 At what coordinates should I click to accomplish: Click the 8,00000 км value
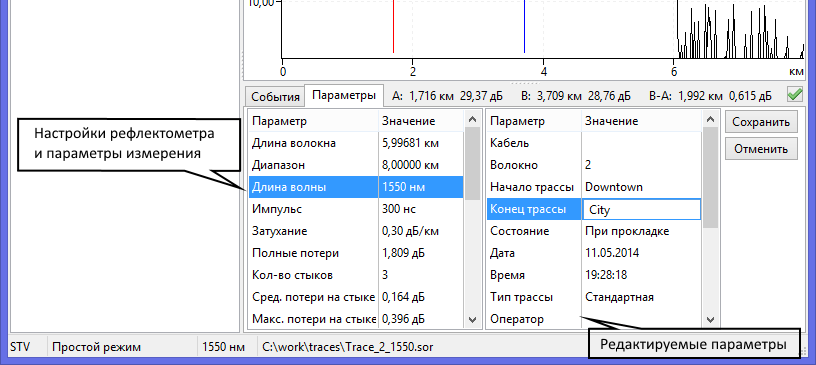[411, 165]
